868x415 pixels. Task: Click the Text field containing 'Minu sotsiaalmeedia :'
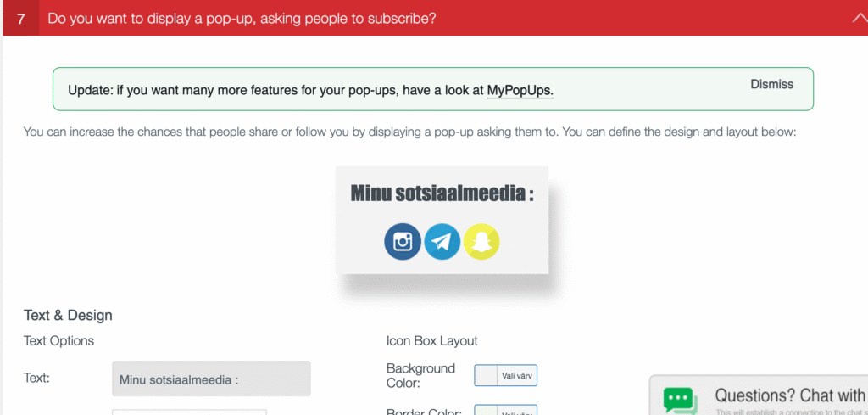[211, 379]
